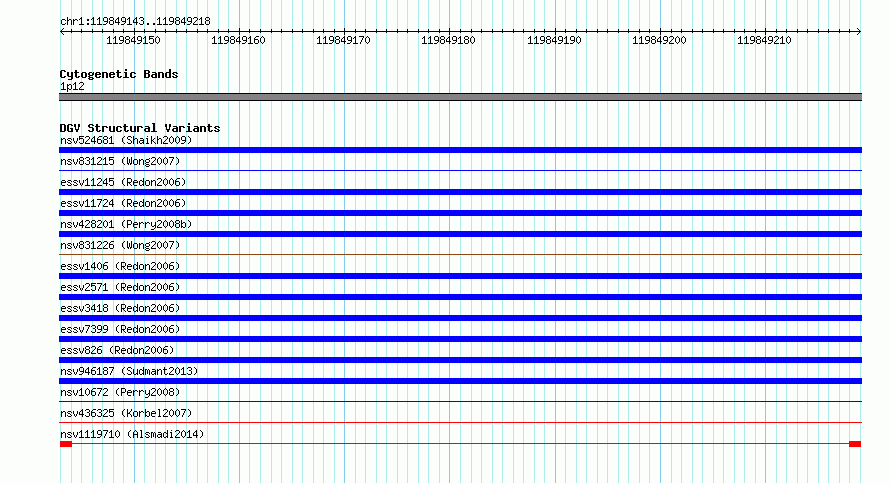Viewport: 890px width, 483px height.
Task: Click ruler position 119849170
Action: pos(343,40)
